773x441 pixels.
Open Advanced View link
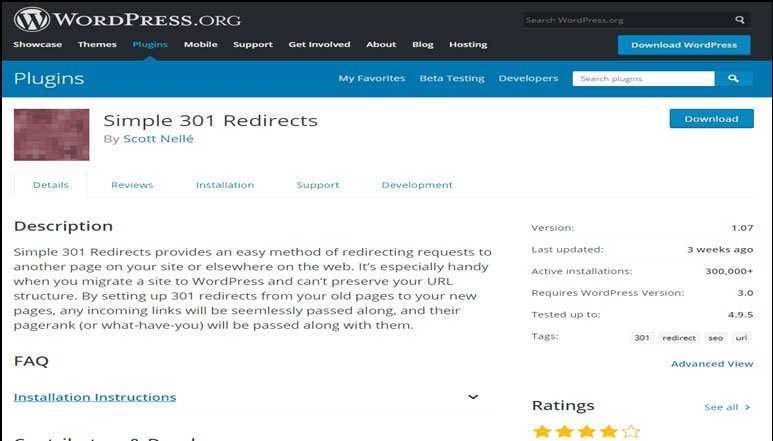pos(712,364)
